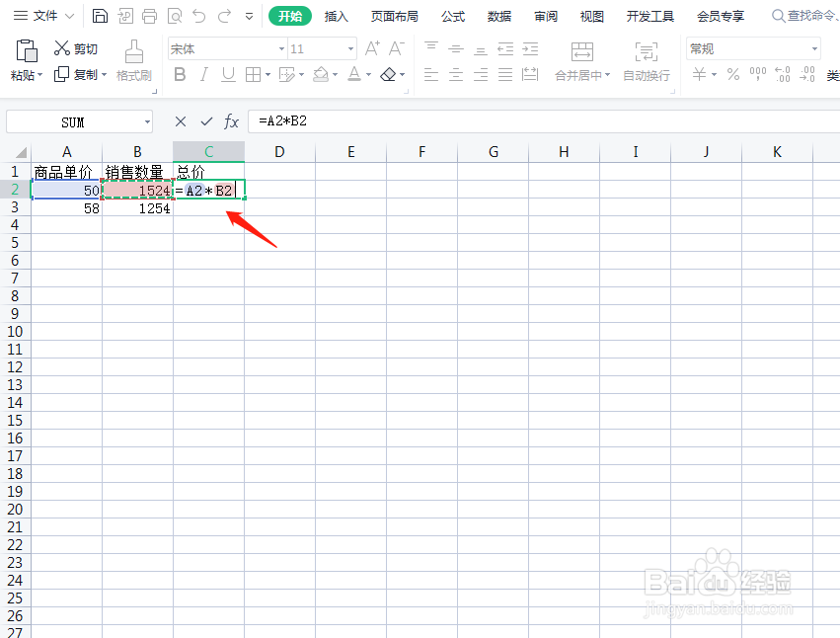The width and height of the screenshot is (840, 638).
Task: Cut selection with the scissors 剪切 button
Action: coord(76,48)
